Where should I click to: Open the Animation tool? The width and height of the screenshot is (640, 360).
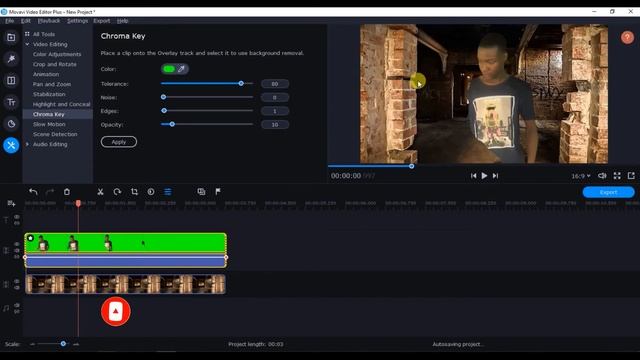pos(46,74)
